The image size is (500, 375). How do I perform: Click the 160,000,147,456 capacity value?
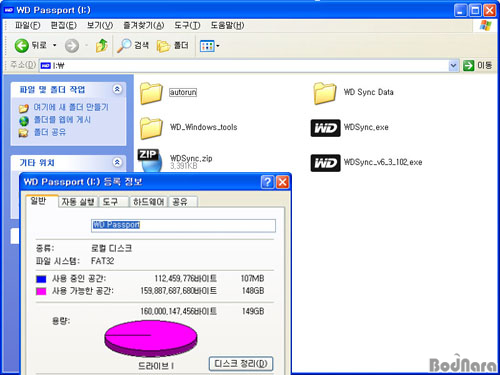point(178,311)
